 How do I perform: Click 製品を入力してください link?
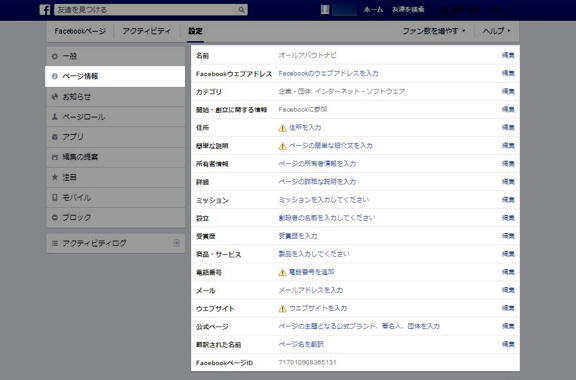tap(314, 254)
